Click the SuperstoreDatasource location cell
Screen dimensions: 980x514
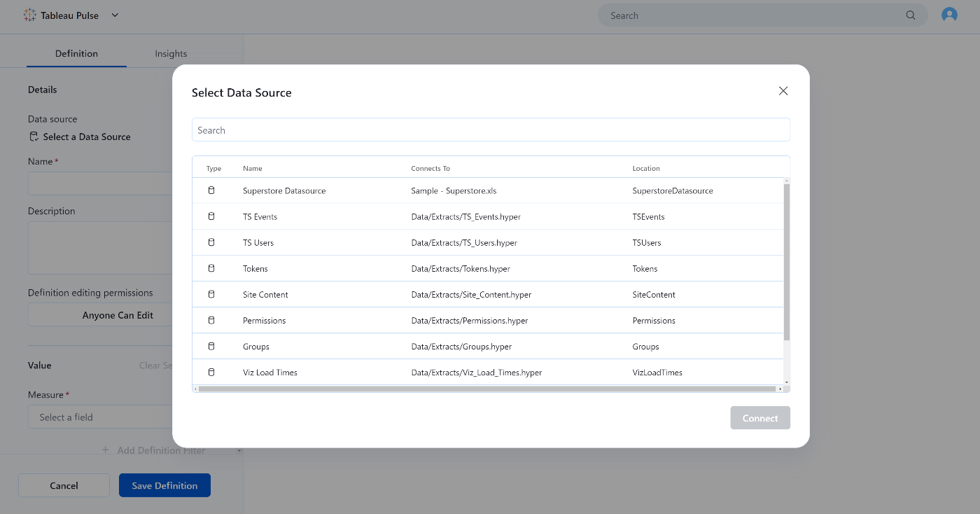tap(673, 190)
